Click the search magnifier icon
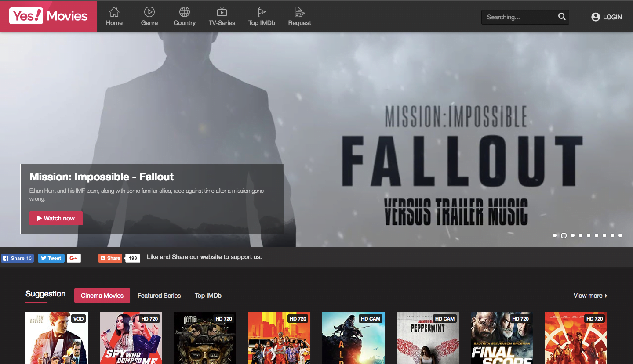 click(x=562, y=17)
